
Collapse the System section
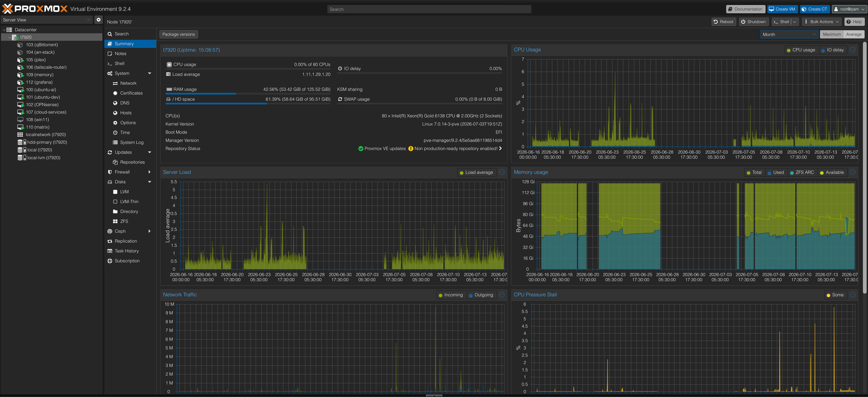click(150, 73)
